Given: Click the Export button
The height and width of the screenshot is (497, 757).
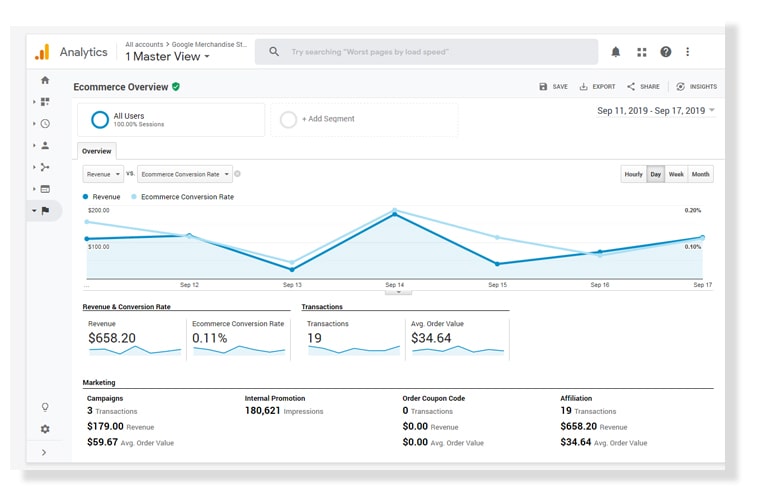Looking at the screenshot, I should point(598,87).
